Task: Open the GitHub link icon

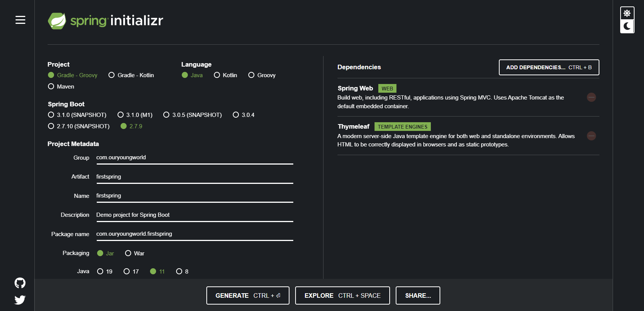Action: click(20, 283)
